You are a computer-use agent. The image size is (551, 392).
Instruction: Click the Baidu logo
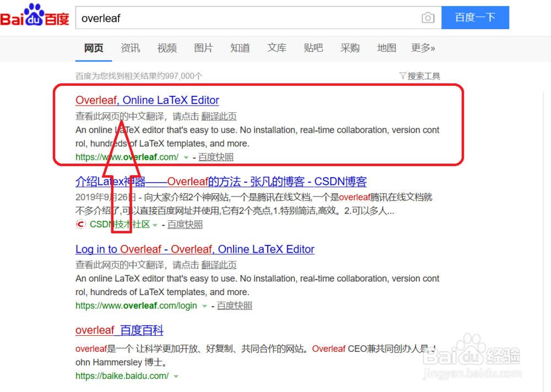pyautogui.click(x=34, y=15)
